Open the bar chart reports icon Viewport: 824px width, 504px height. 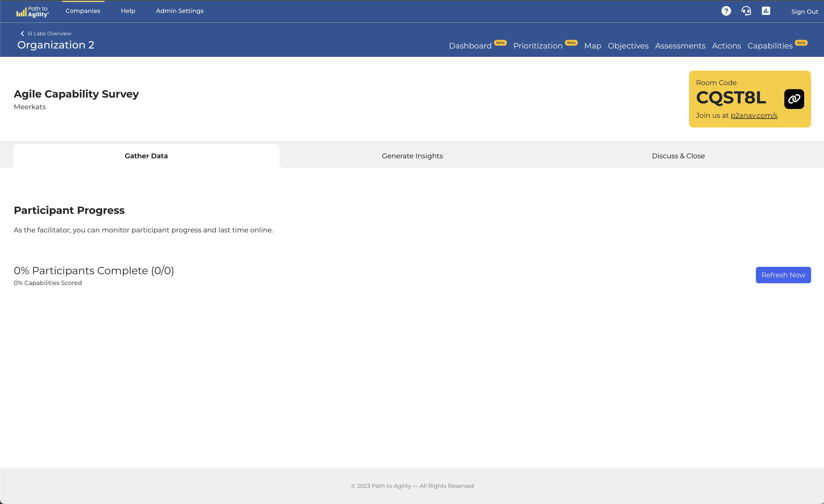[766, 11]
